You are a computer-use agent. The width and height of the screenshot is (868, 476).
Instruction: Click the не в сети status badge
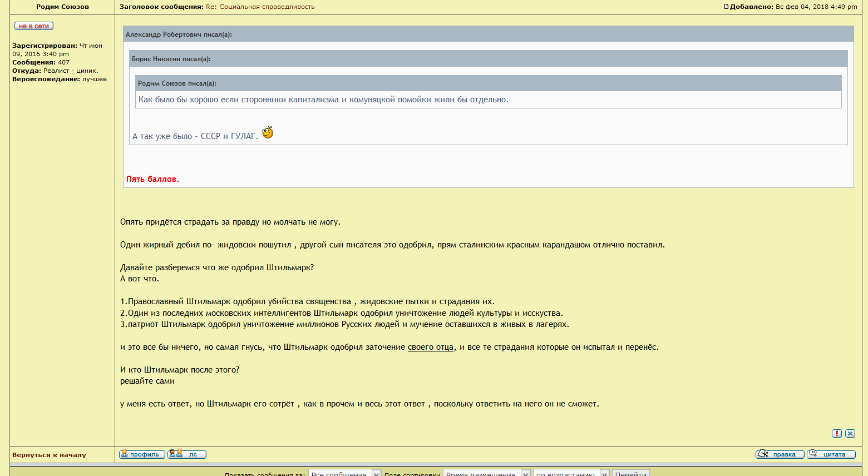(x=34, y=26)
